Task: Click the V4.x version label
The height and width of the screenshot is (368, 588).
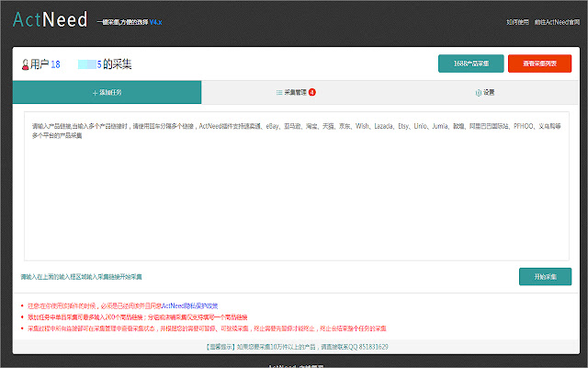Action: tap(155, 22)
